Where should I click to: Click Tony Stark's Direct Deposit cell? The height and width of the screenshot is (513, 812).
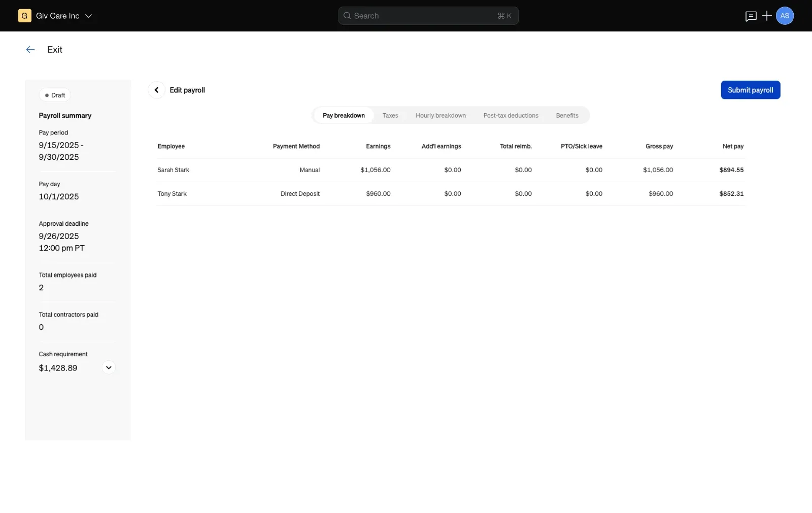(x=300, y=194)
